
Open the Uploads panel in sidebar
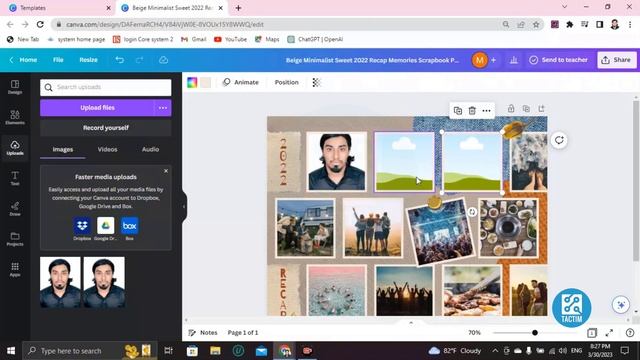coord(15,147)
